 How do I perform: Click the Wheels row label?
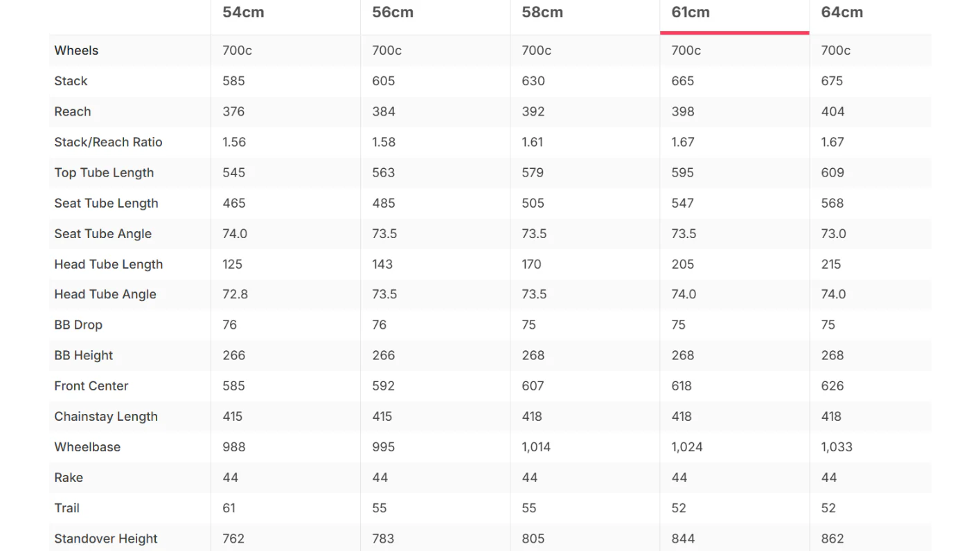coord(76,51)
